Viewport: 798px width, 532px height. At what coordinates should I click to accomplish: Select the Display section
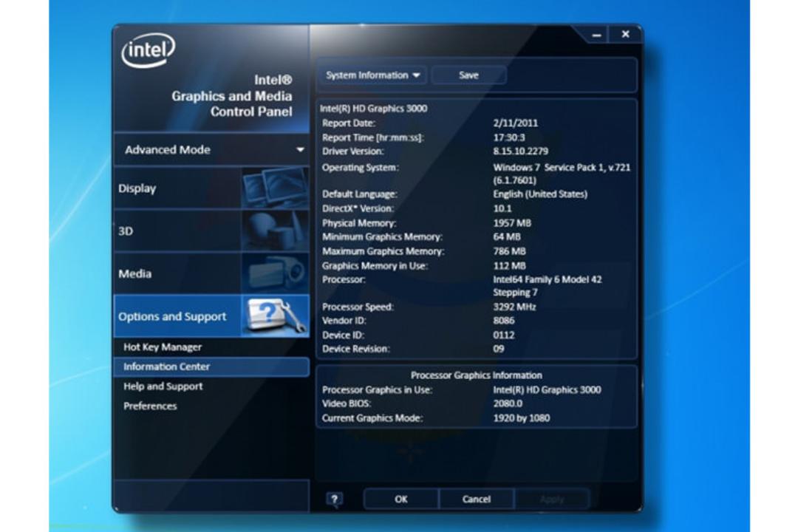pos(211,188)
